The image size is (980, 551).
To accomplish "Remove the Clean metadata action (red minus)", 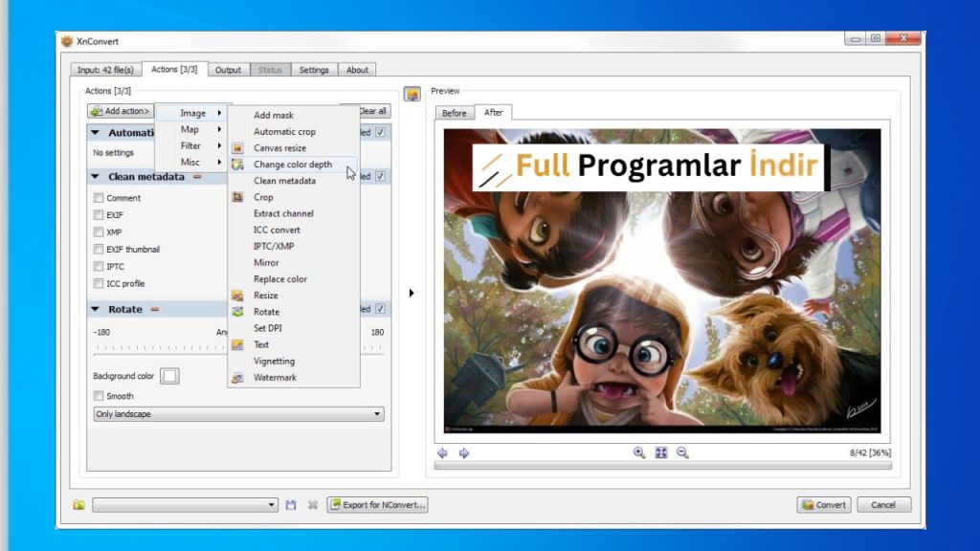I will pyautogui.click(x=197, y=177).
